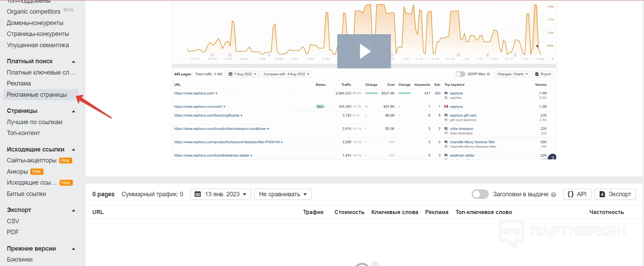This screenshot has width=644, height=266.
Task: Collapse the Исходящие ссылки section
Action: tap(73, 150)
